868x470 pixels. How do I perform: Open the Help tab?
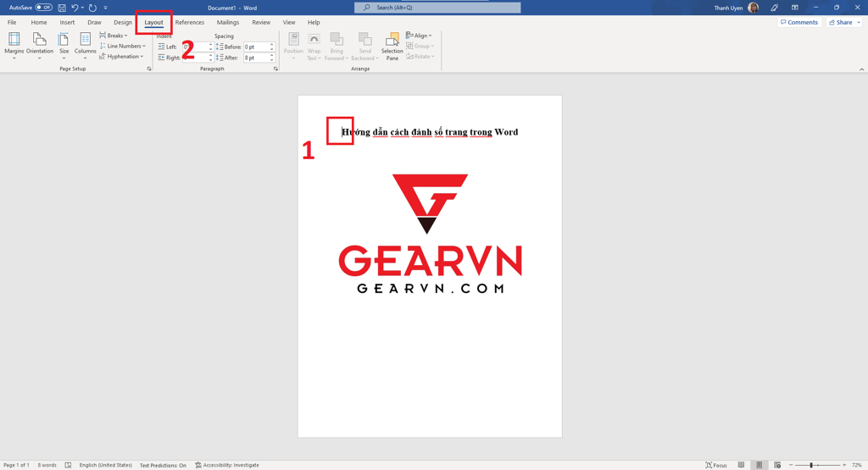pos(314,23)
